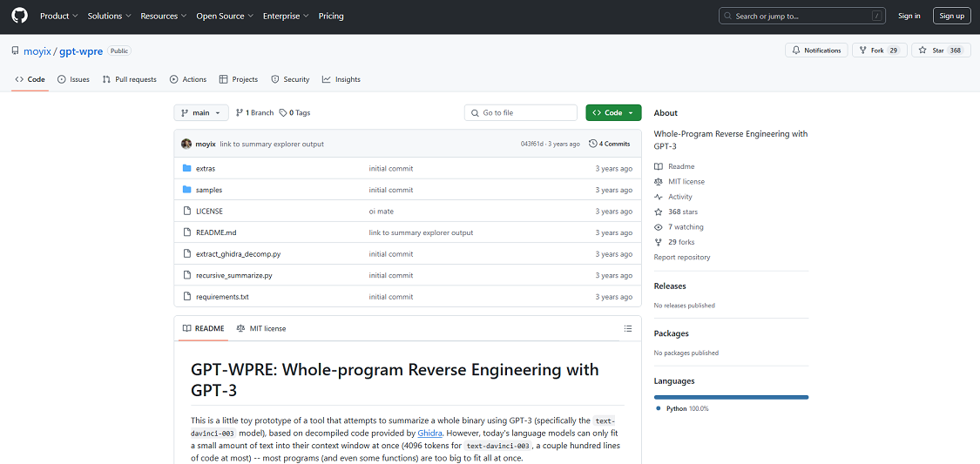980x464 pixels.
Task: Click moyix avatar in commit row
Action: point(186,144)
